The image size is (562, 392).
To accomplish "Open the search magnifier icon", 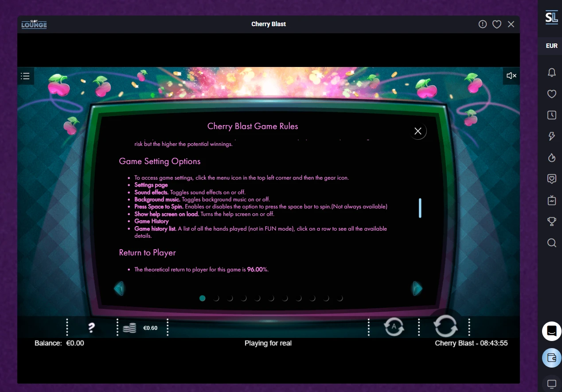I will click(551, 243).
